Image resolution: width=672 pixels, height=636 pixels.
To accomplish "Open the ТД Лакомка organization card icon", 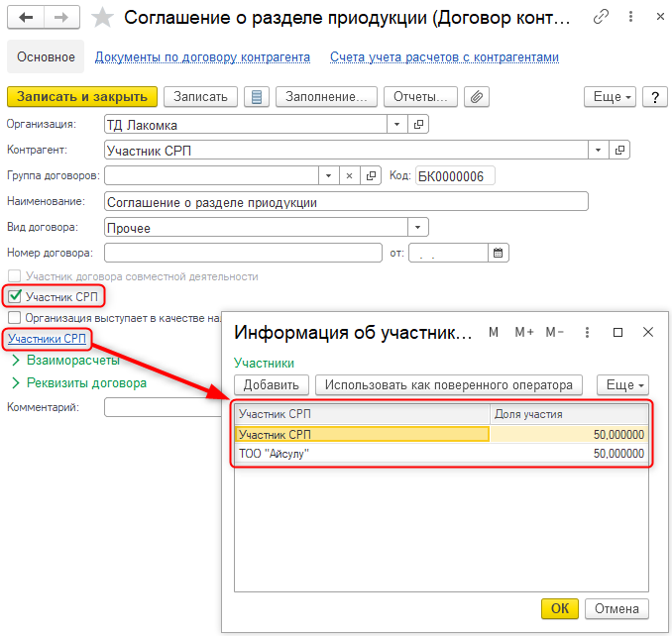I will [x=418, y=124].
